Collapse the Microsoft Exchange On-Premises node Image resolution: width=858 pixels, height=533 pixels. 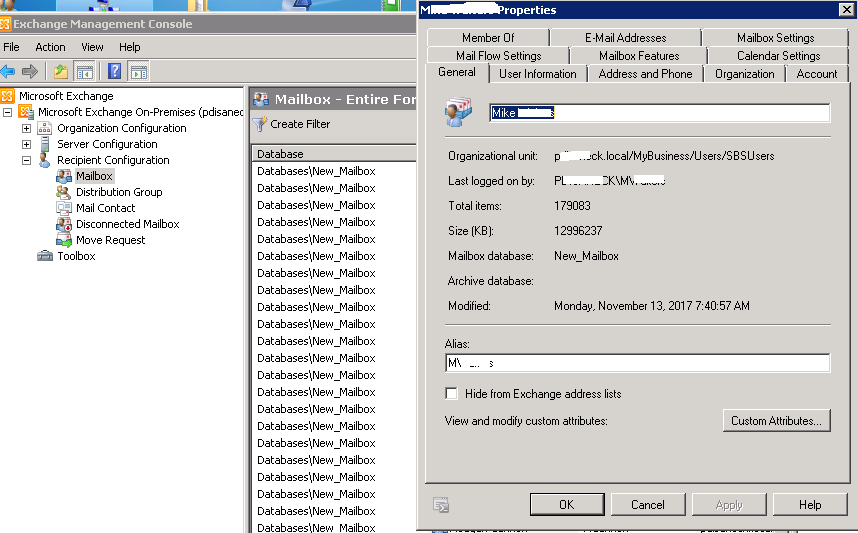pyautogui.click(x=8, y=112)
